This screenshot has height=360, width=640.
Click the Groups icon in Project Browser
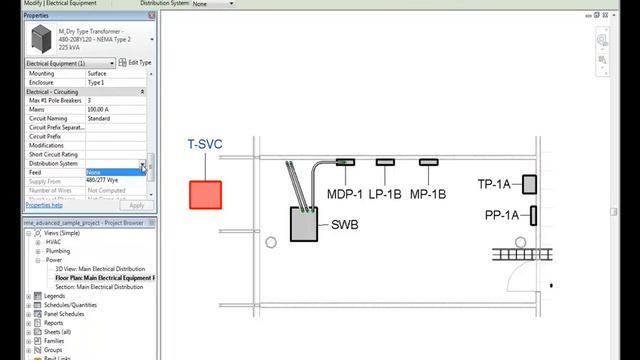point(38,350)
